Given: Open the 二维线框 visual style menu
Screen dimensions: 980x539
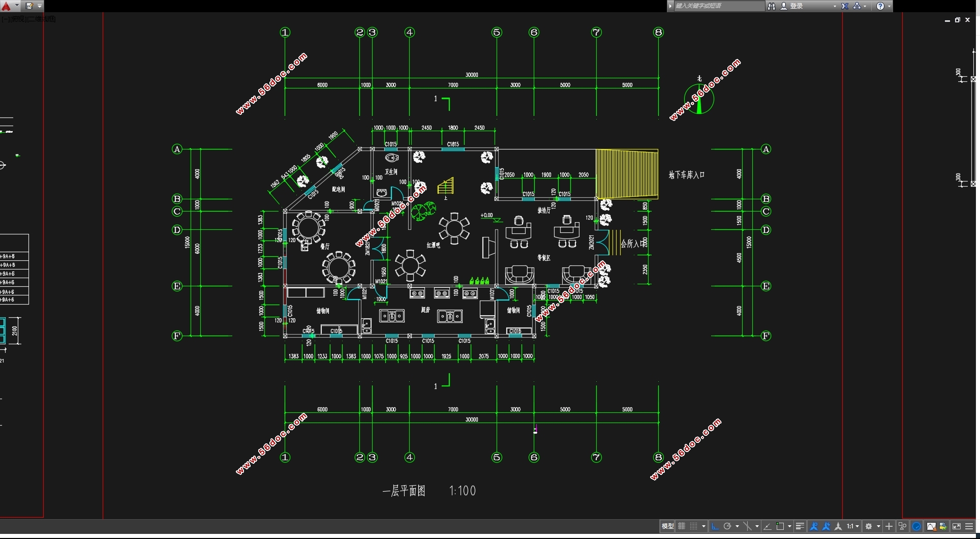Looking at the screenshot, I should tap(42, 19).
